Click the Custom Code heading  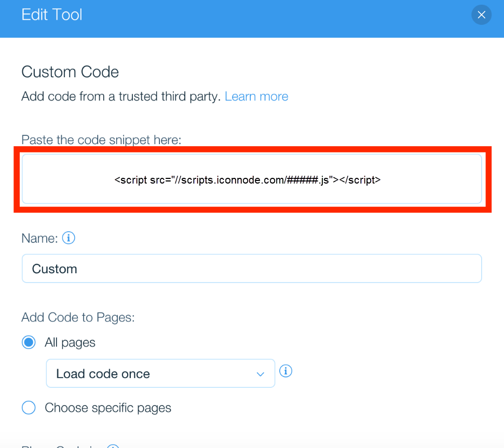70,72
